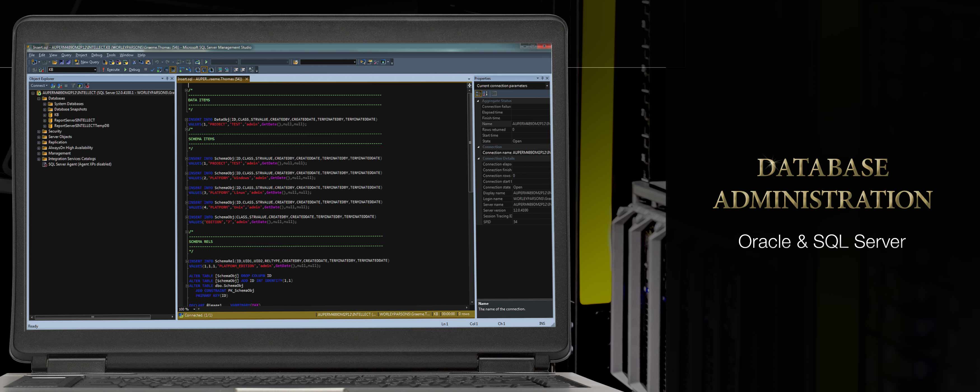This screenshot has height=392, width=980.
Task: Click the Categorized view icon in Properties
Action: pos(479,94)
